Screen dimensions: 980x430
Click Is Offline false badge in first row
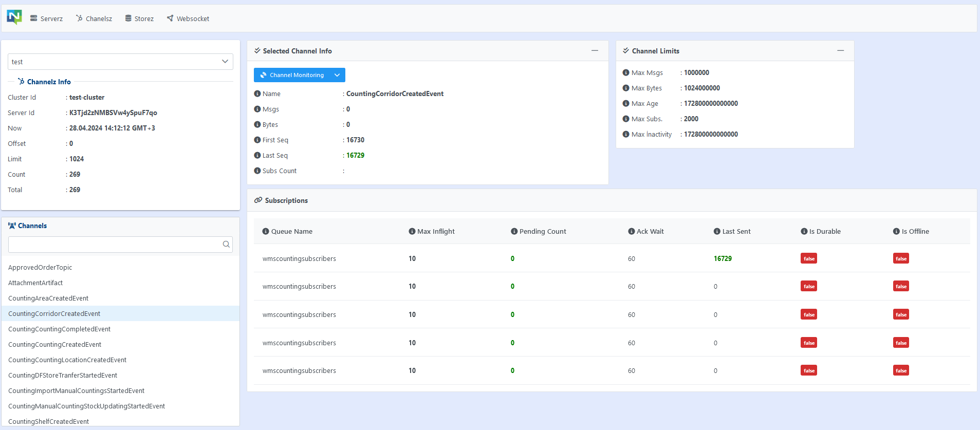pos(901,258)
